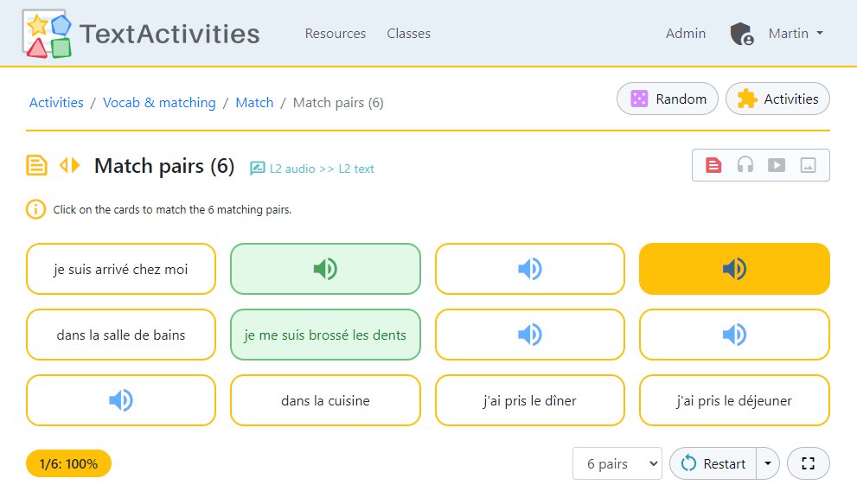Open the L2 audio >> L2 text mode link
Image resolution: width=857 pixels, height=504 pixels.
(x=312, y=169)
